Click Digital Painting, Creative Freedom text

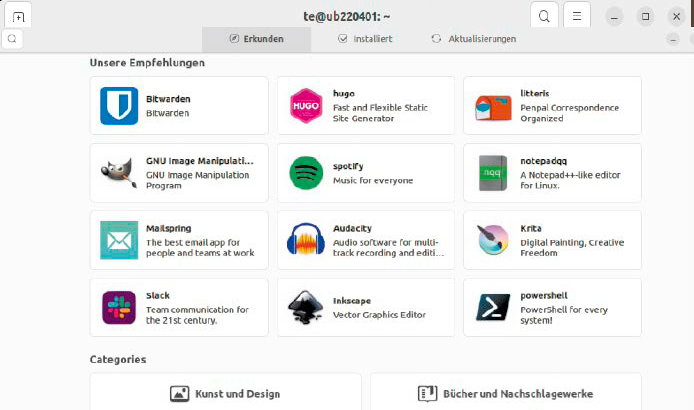pyautogui.click(x=572, y=248)
